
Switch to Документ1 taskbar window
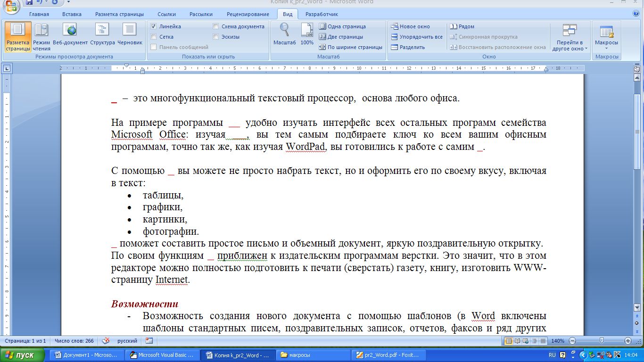click(86, 355)
